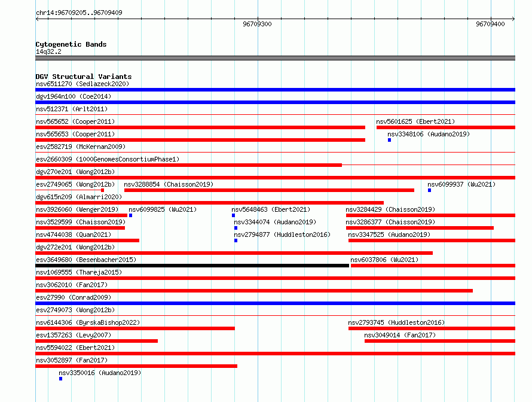
Task: Click blue marker under nsv5648463 (Ebert2021)
Action: tap(234, 215)
